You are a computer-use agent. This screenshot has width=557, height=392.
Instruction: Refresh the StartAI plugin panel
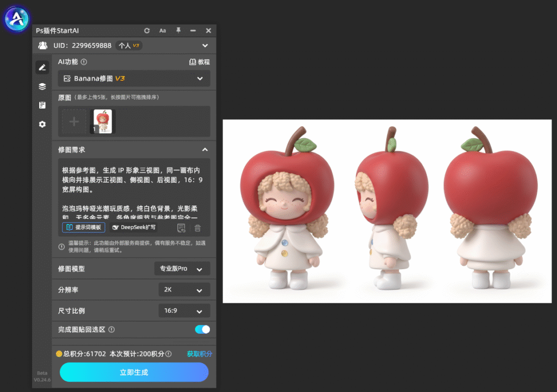[147, 31]
